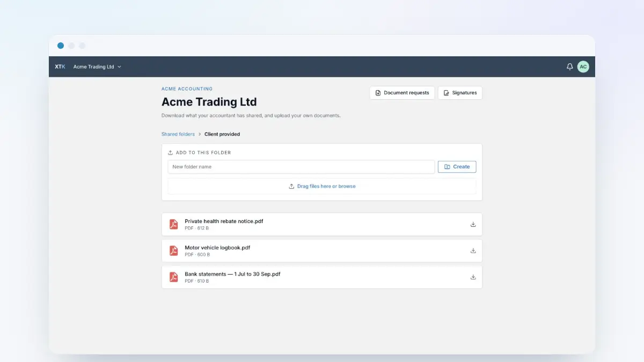Create the new folder
The width and height of the screenshot is (644, 362).
coord(457,167)
